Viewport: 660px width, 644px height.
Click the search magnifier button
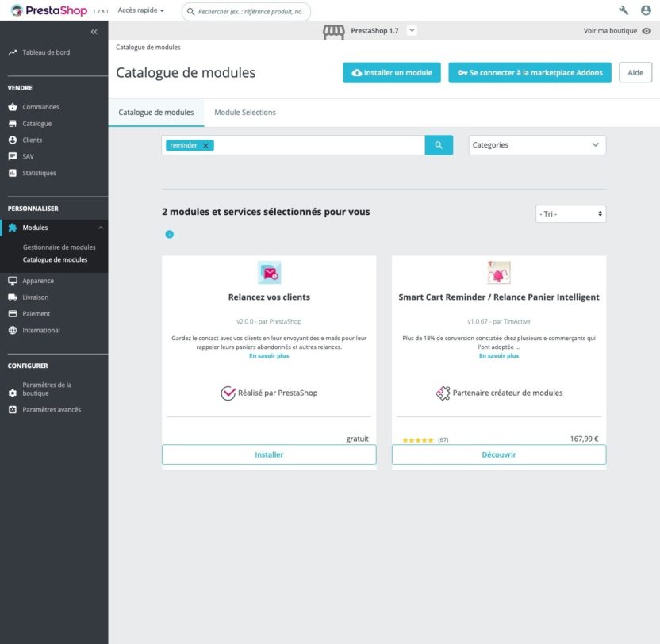coord(439,145)
